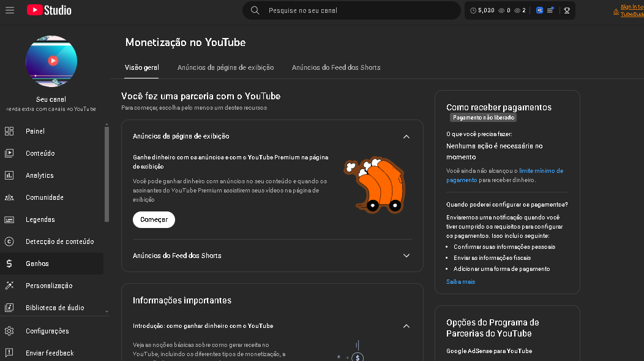Open the hamburger navigation menu
The height and width of the screenshot is (361, 644).
pyautogui.click(x=10, y=10)
